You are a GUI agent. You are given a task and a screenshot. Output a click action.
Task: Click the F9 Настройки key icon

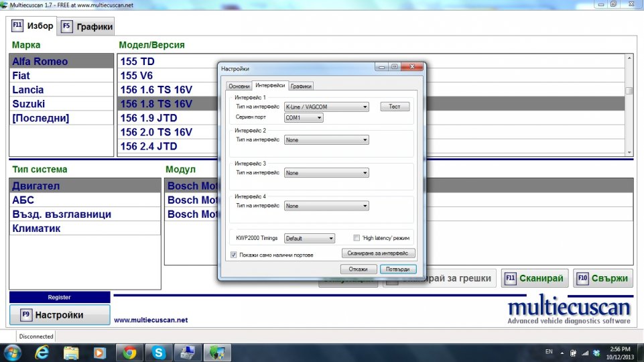click(x=26, y=314)
